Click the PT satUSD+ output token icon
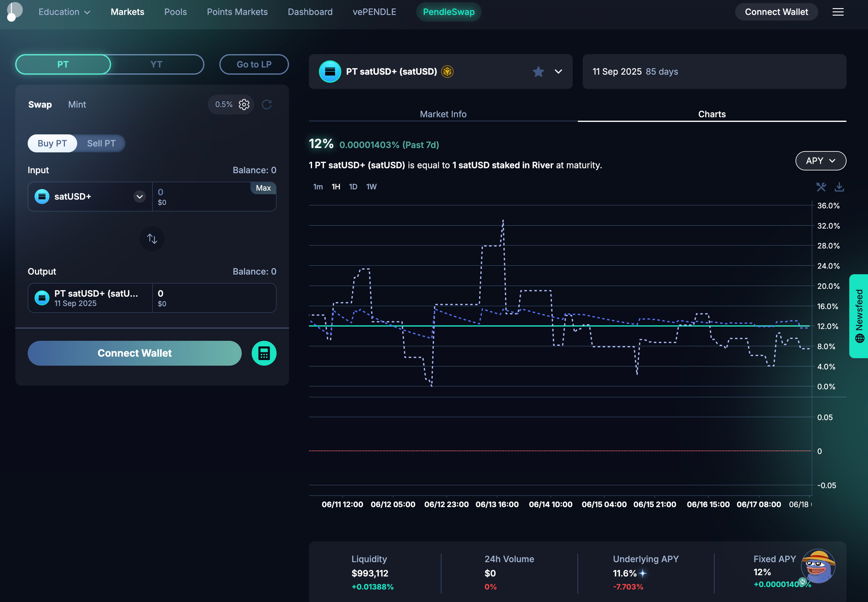The width and height of the screenshot is (868, 602). tap(42, 298)
